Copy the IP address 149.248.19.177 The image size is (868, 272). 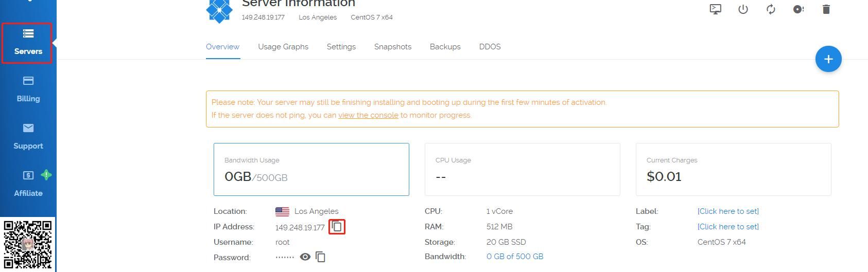(x=337, y=227)
